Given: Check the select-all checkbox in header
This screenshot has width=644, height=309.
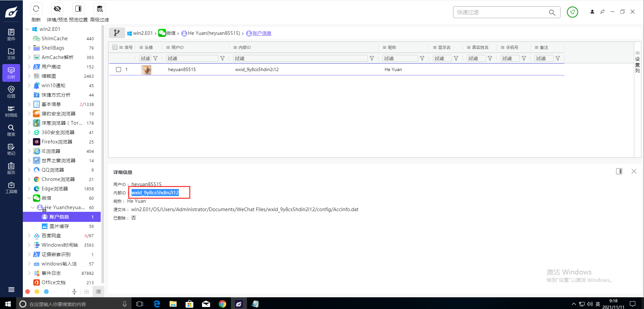Looking at the screenshot, I should [115, 47].
